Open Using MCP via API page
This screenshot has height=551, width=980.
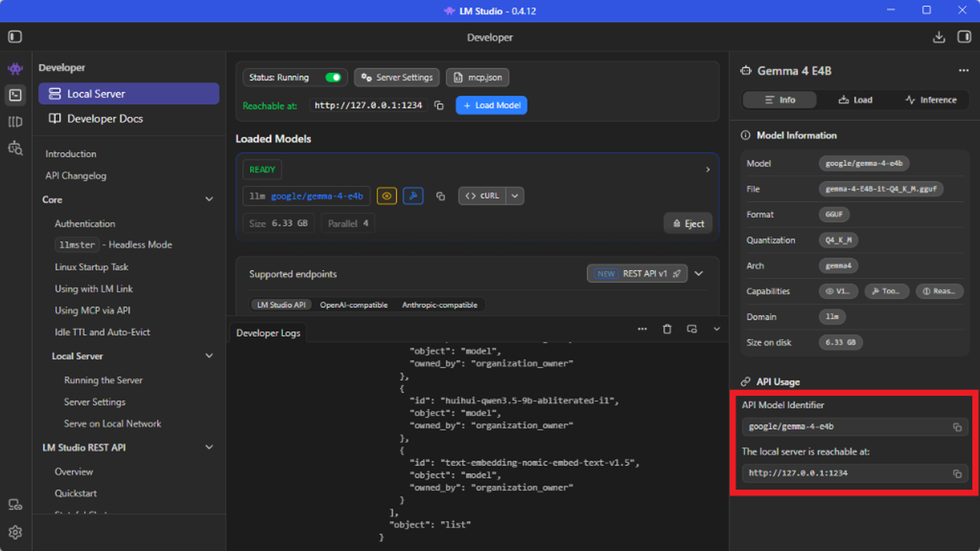[x=92, y=311]
